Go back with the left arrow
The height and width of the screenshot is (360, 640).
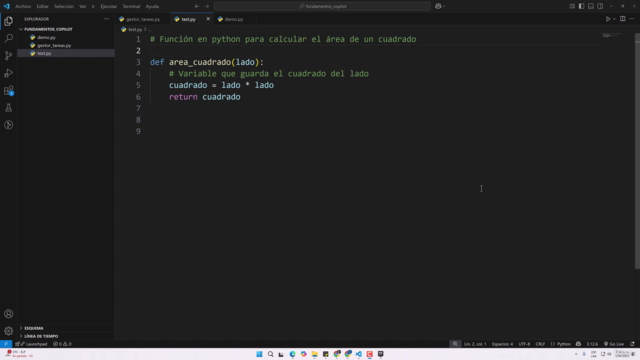coord(197,6)
